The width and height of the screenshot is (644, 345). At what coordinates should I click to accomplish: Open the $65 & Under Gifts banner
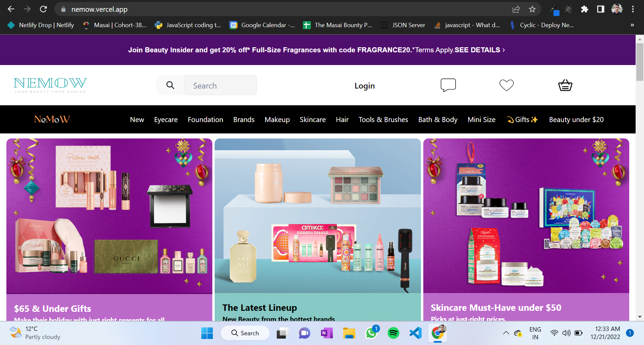point(109,229)
